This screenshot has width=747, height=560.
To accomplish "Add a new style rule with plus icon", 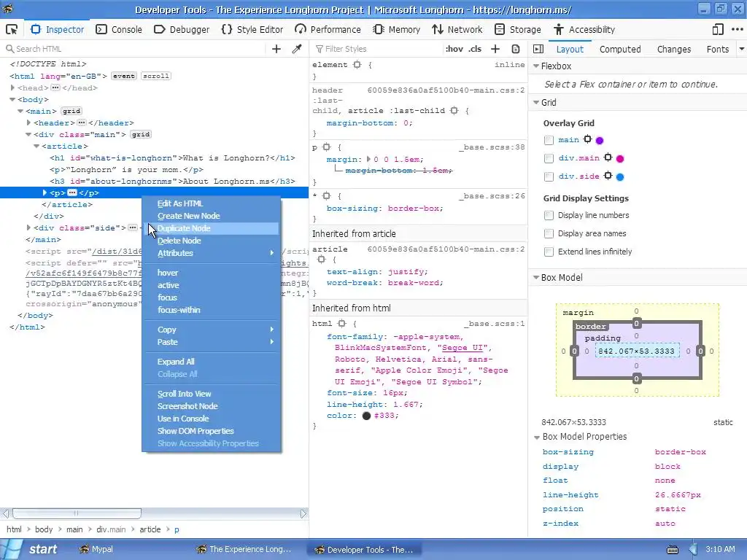I will 495,49.
